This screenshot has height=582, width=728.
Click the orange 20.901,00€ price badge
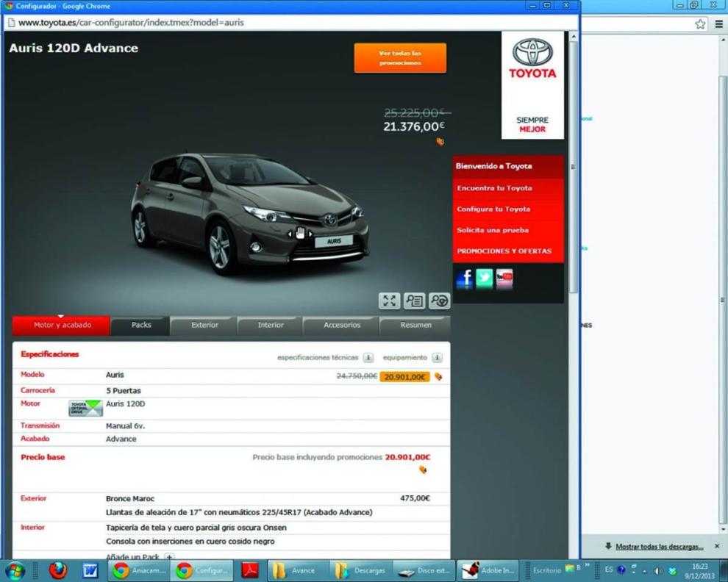[404, 377]
